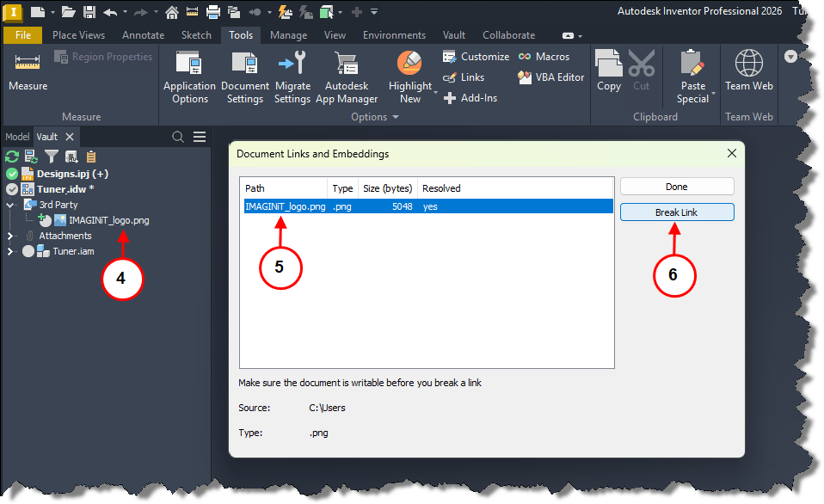Image resolution: width=824 pixels, height=504 pixels.
Task: Print using the printer icon
Action: coord(212,11)
